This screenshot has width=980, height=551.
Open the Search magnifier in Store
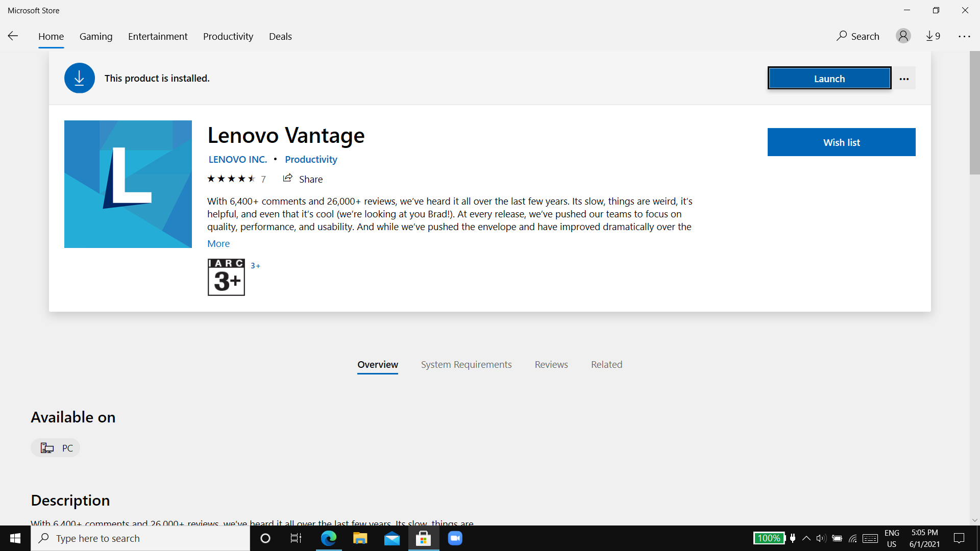[842, 36]
